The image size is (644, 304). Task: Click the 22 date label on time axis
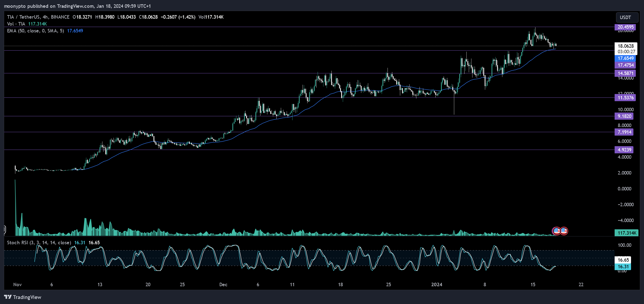tap(581, 285)
